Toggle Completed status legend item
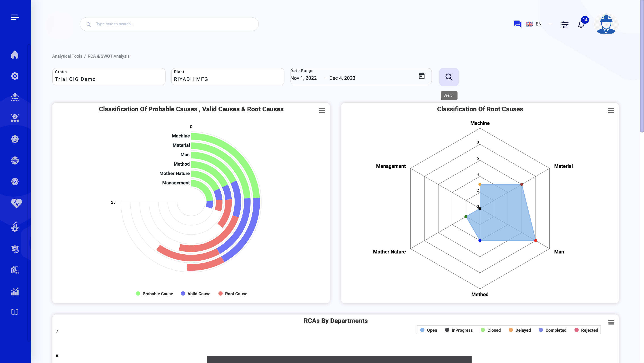The image size is (644, 363). pos(553,330)
